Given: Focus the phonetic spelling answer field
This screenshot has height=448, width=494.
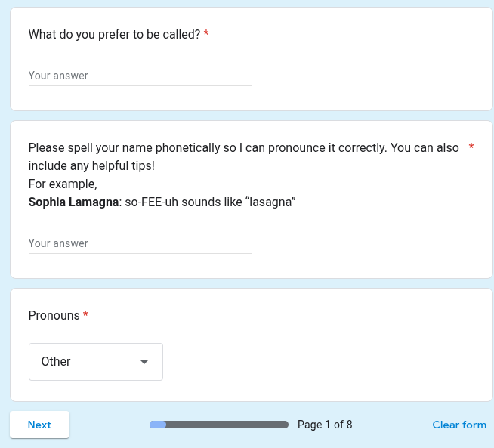Looking at the screenshot, I should click(140, 243).
